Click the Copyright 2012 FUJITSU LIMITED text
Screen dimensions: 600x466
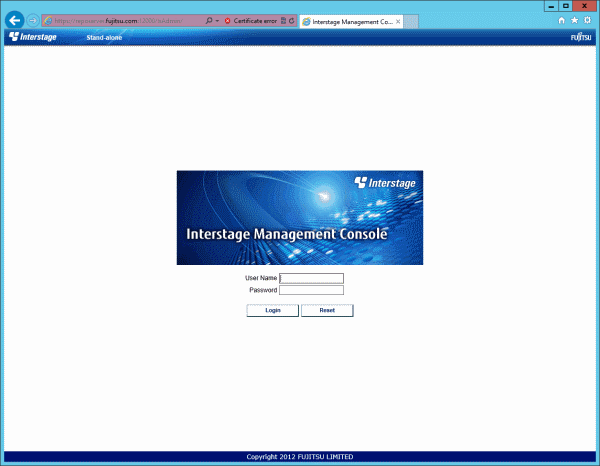click(300, 457)
